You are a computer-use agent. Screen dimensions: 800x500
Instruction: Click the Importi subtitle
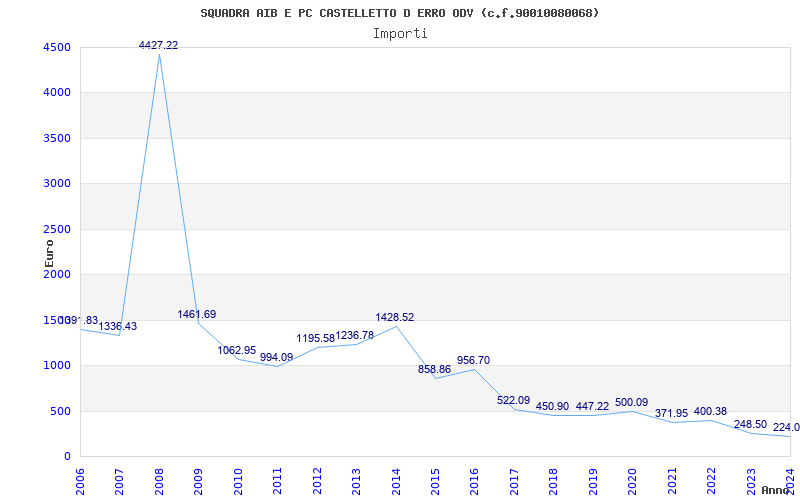[400, 34]
